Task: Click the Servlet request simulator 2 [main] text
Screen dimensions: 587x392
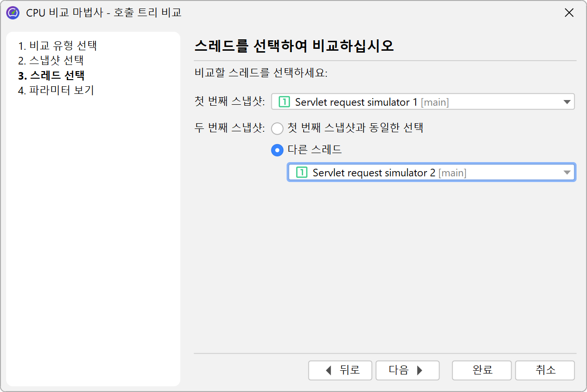Action: click(x=389, y=173)
